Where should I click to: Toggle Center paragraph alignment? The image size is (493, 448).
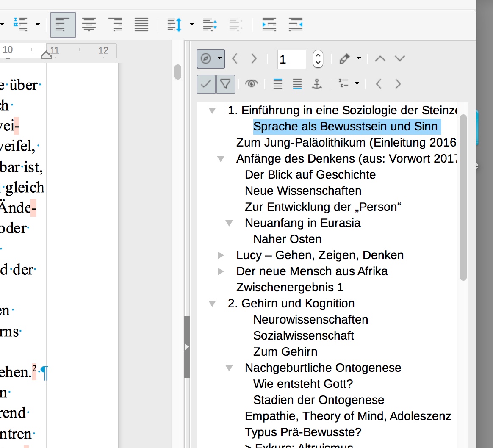coord(89,25)
